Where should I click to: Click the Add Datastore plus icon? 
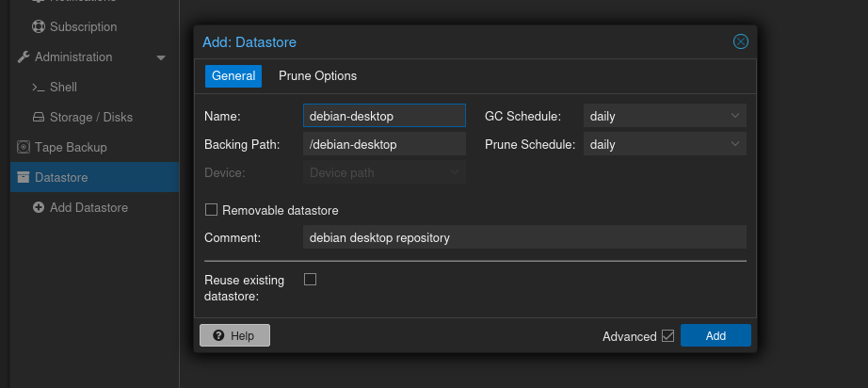pos(39,208)
